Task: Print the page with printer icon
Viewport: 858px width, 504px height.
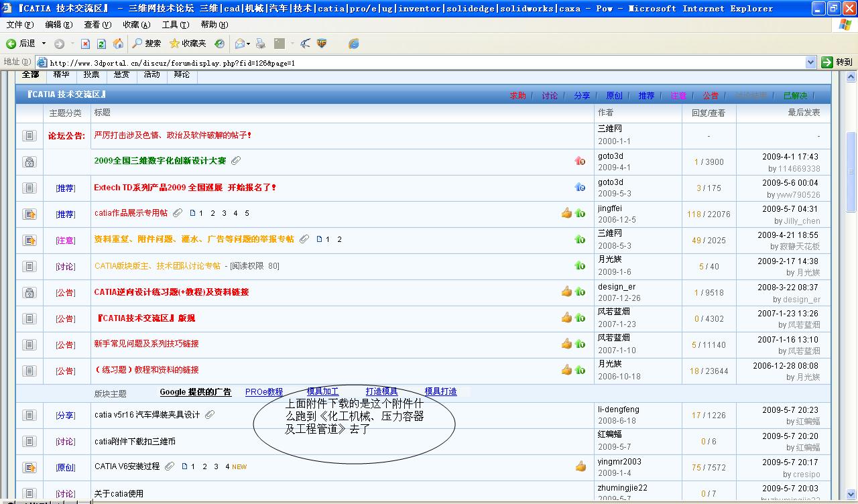Action: pyautogui.click(x=261, y=44)
